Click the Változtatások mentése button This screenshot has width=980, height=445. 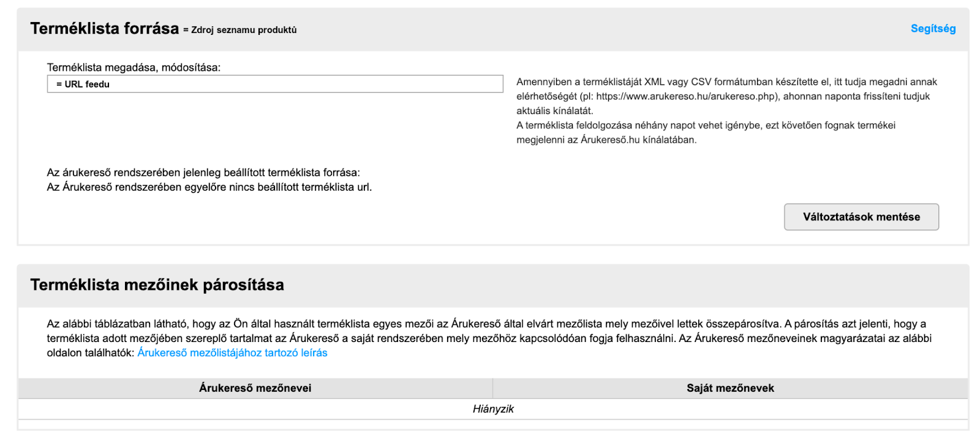click(x=861, y=217)
